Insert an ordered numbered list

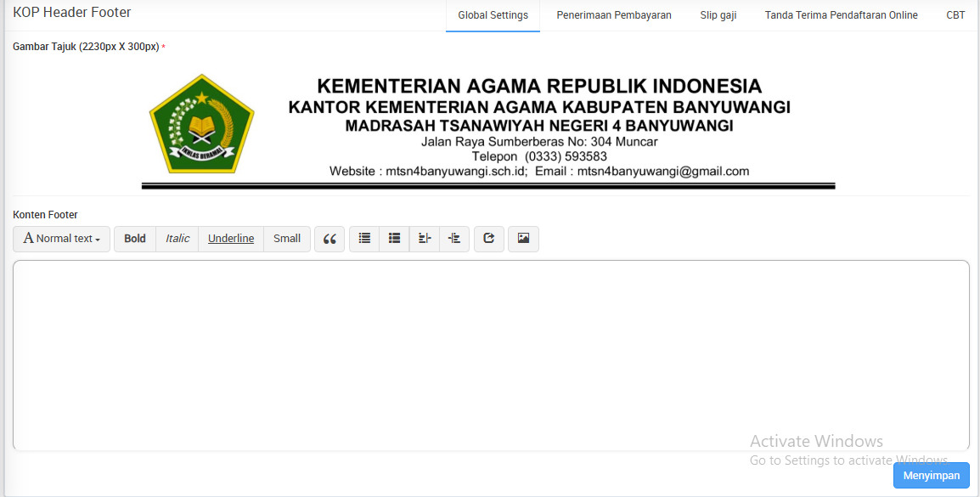tap(394, 239)
